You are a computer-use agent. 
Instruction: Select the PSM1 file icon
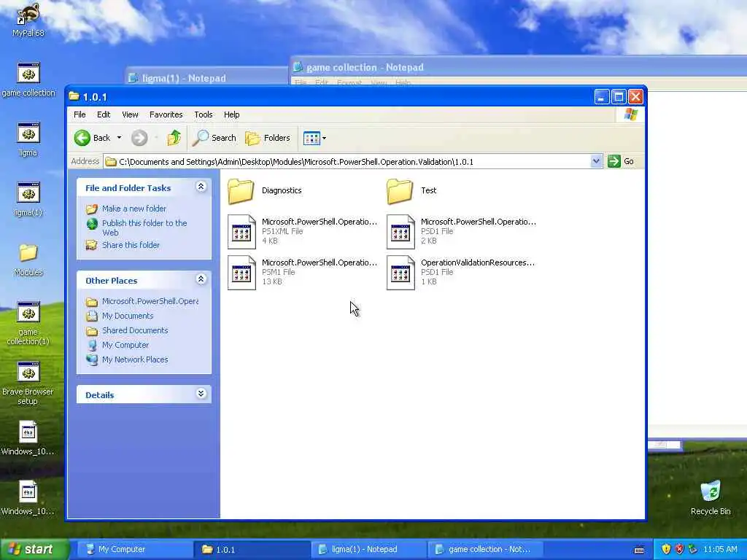coord(241,273)
